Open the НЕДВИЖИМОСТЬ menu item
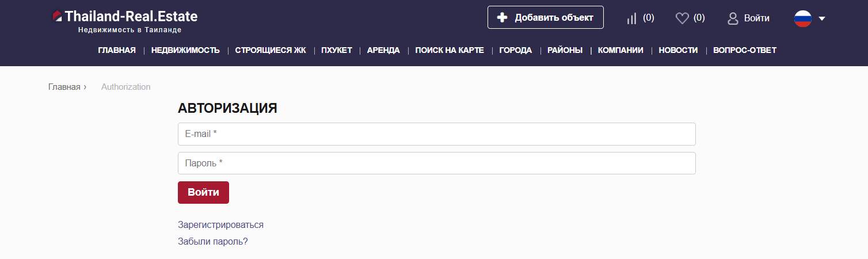Screen dimensions: 868x259 coord(185,51)
